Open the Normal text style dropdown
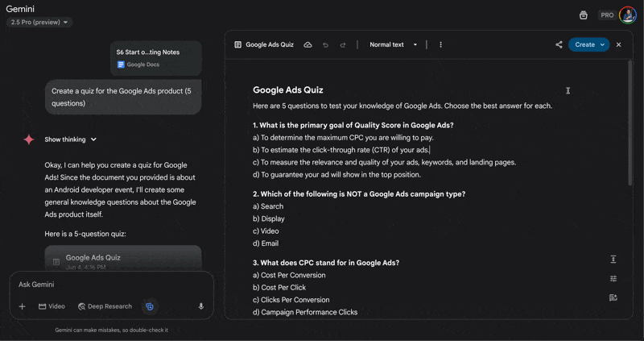 [393, 45]
